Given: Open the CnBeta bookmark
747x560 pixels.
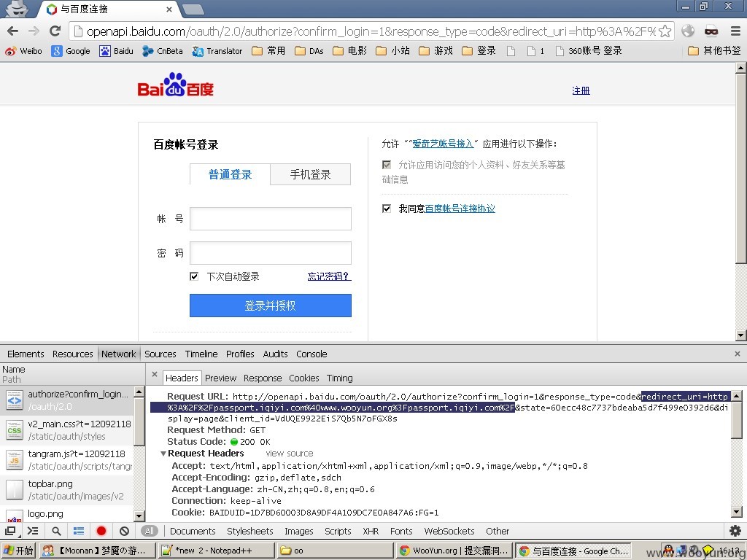Looking at the screenshot, I should pos(163,51).
